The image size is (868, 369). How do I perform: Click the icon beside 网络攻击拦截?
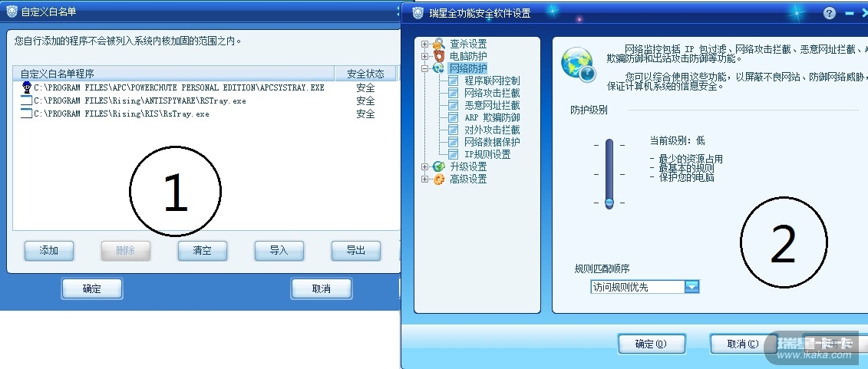click(x=454, y=93)
